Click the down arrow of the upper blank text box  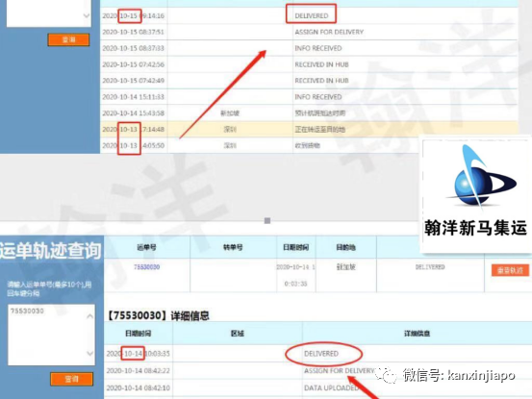(x=87, y=15)
